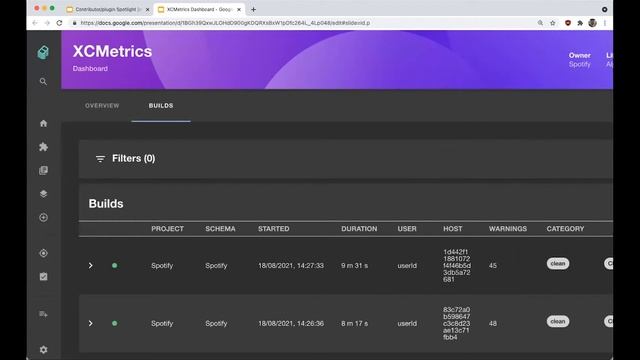Click clean chip in the 8 m 17 s row

point(558,322)
